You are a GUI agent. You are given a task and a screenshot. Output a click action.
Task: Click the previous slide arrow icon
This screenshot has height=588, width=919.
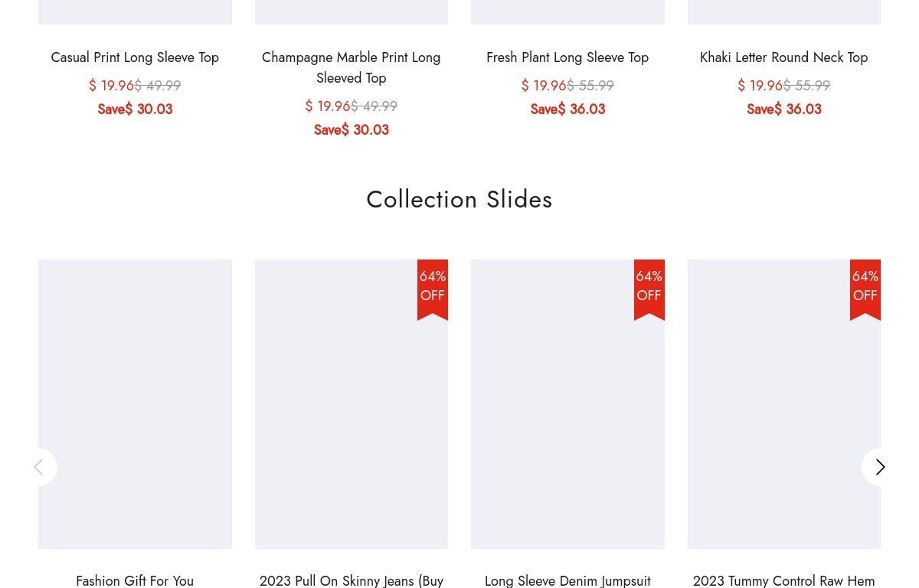[38, 467]
